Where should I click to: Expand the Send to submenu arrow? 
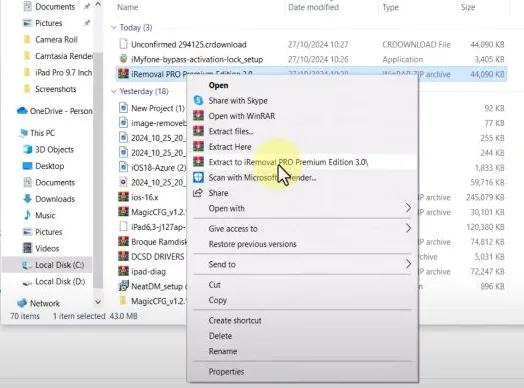point(408,264)
